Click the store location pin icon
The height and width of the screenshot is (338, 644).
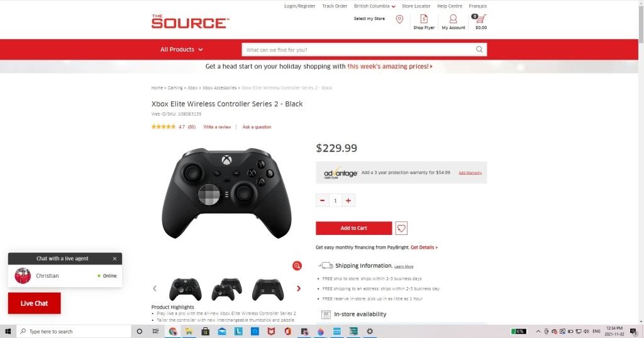[x=399, y=19]
